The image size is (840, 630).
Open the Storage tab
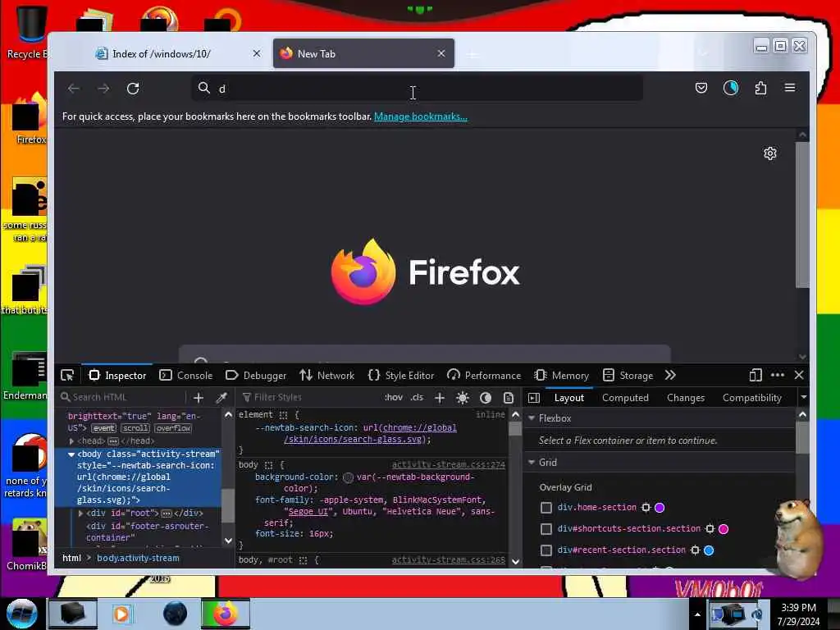tap(628, 376)
